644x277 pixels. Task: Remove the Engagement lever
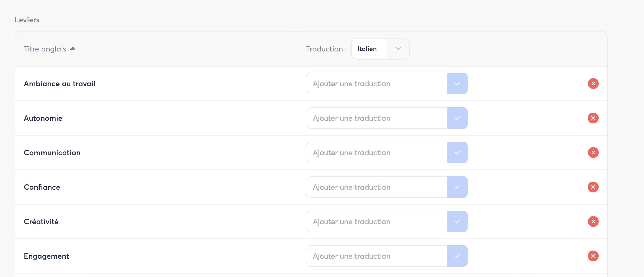(593, 256)
